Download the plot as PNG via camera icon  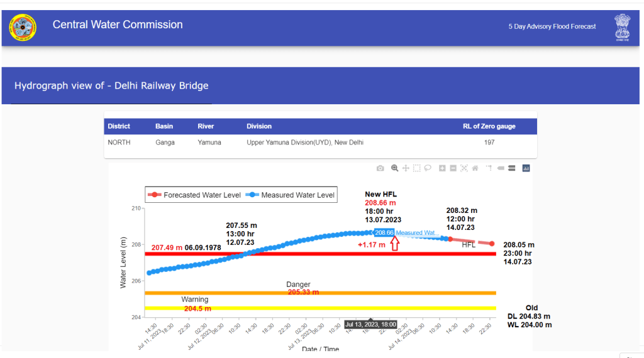pos(380,168)
